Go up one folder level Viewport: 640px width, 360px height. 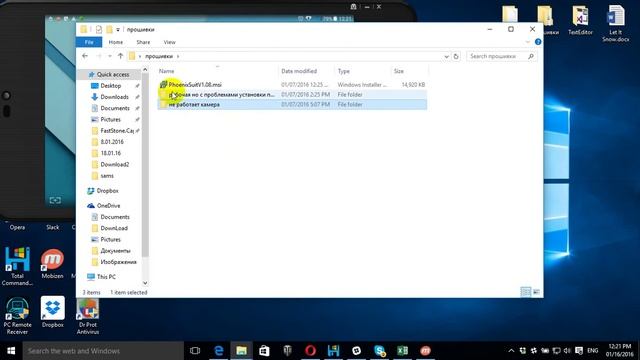[120, 56]
